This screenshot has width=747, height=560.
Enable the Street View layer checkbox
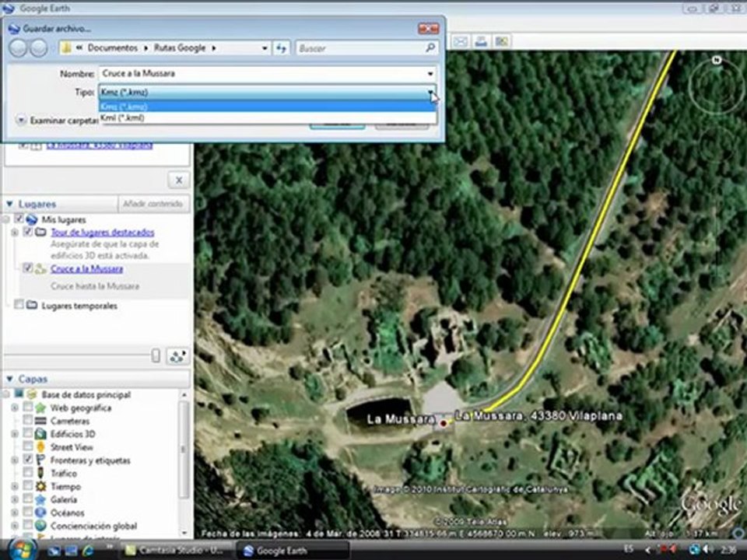(28, 446)
